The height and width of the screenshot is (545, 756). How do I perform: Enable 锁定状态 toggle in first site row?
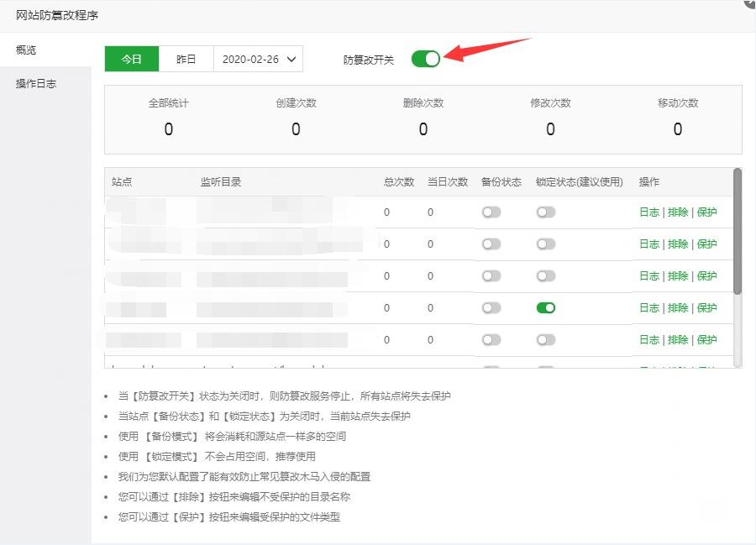[546, 212]
